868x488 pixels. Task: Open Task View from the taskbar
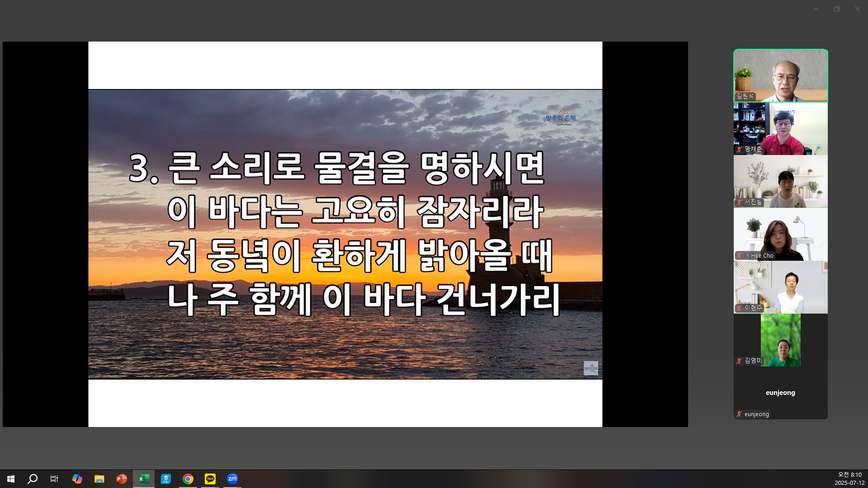point(54,479)
